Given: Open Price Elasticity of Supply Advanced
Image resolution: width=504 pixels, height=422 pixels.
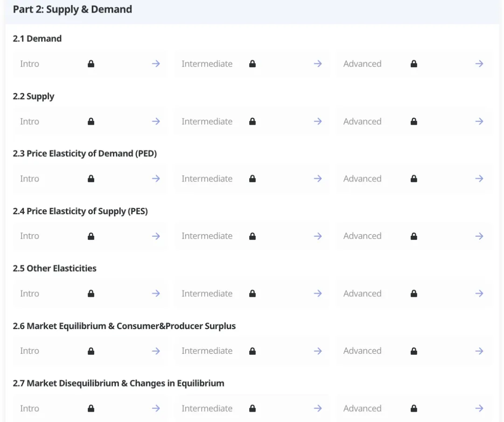Looking at the screenshot, I should (x=362, y=236).
